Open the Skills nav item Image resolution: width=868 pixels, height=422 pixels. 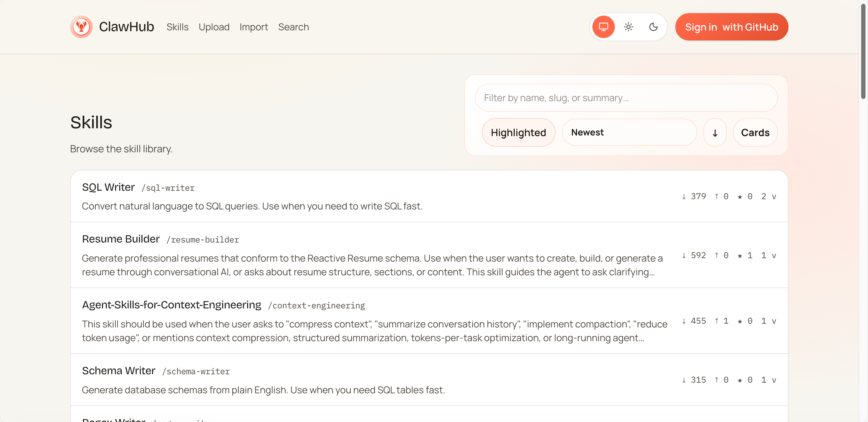click(x=177, y=27)
